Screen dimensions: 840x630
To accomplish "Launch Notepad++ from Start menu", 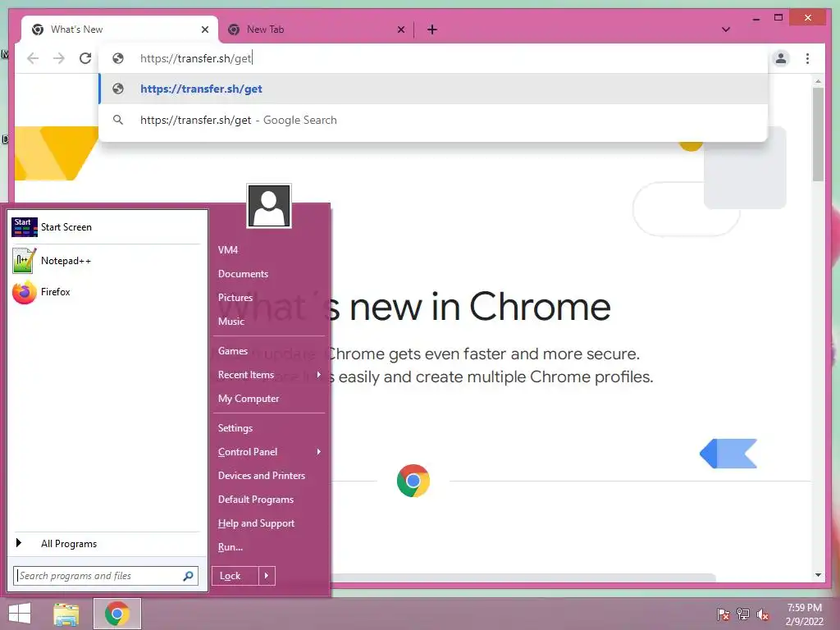I will (106, 261).
